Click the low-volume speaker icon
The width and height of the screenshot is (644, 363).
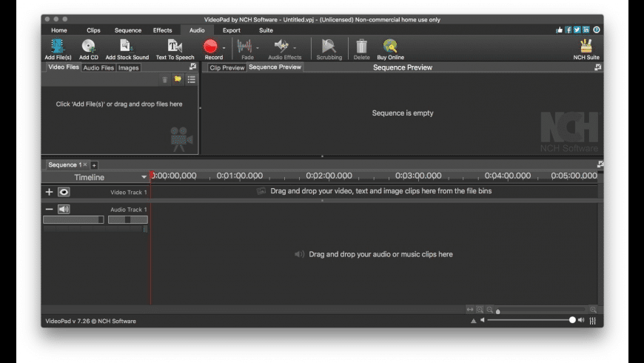[x=483, y=320]
